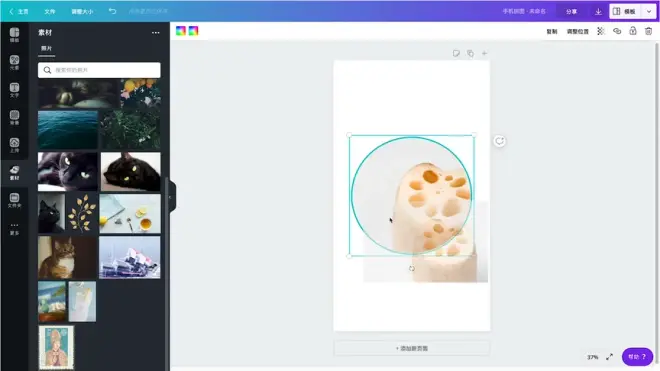Open the 背景 background sidebar tab

[14, 117]
